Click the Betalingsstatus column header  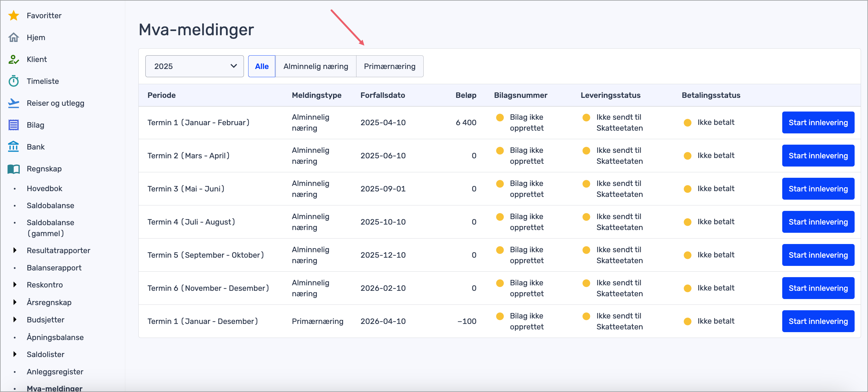pos(711,95)
